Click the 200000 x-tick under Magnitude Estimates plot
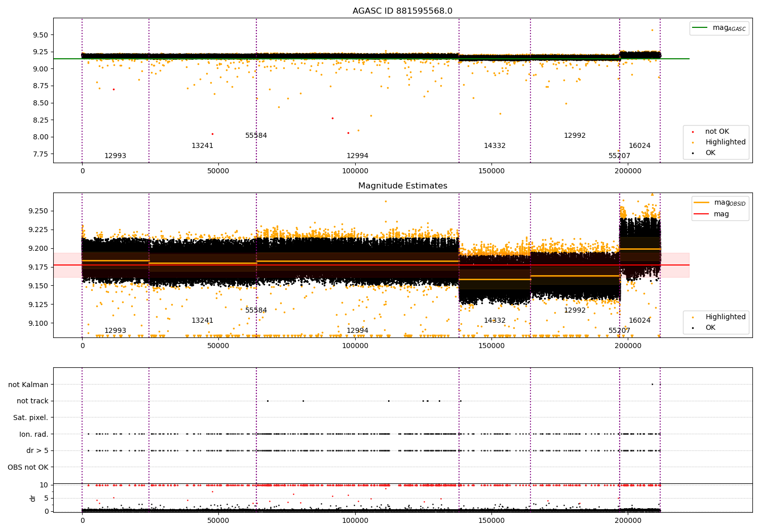This screenshot has width=760, height=532. pyautogui.click(x=628, y=346)
